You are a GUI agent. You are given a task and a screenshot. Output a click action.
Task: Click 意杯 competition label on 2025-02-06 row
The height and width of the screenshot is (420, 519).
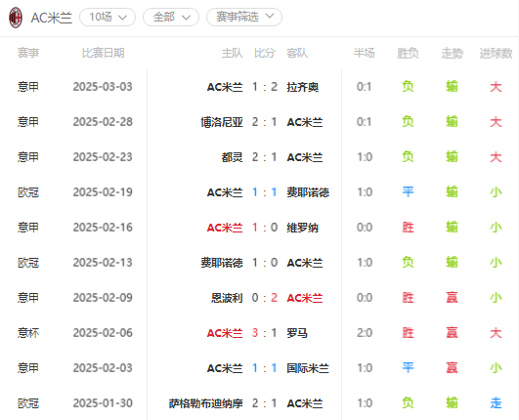(x=28, y=333)
